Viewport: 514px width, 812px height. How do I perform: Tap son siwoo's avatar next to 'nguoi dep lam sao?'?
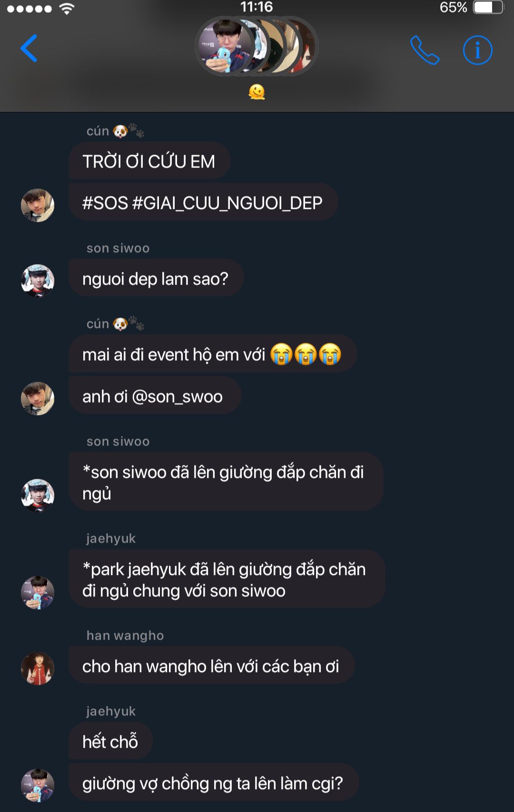[x=38, y=280]
